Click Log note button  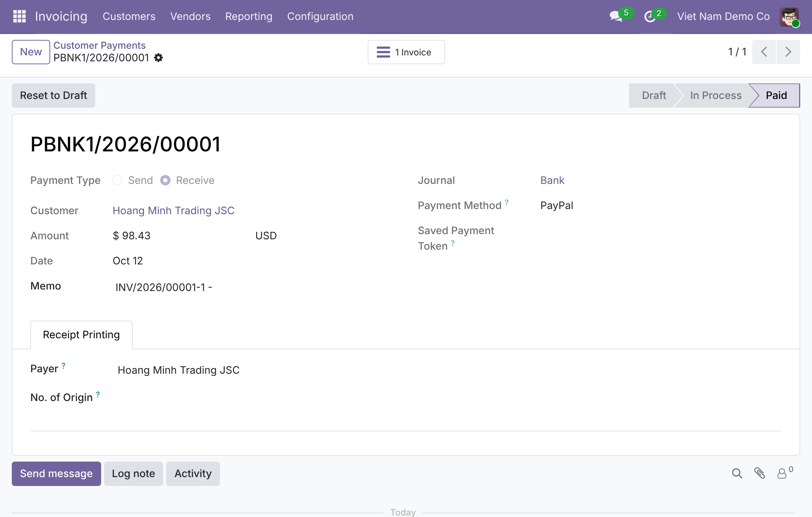point(134,473)
